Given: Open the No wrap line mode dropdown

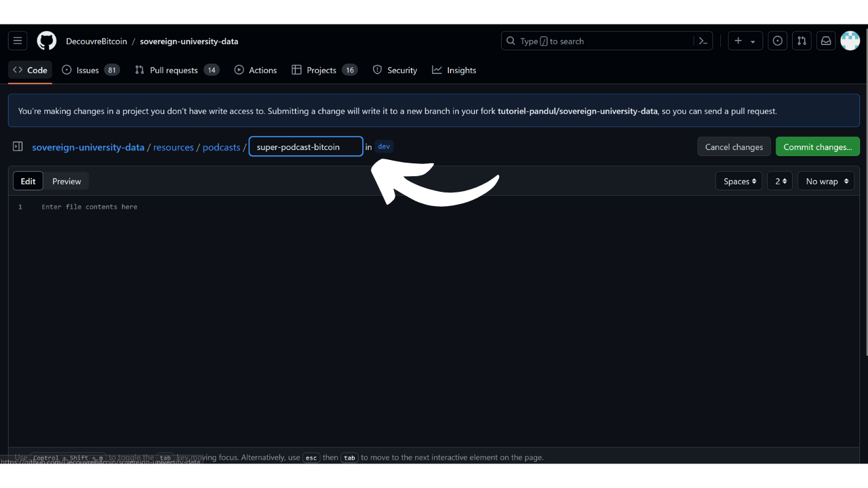Looking at the screenshot, I should click(826, 181).
